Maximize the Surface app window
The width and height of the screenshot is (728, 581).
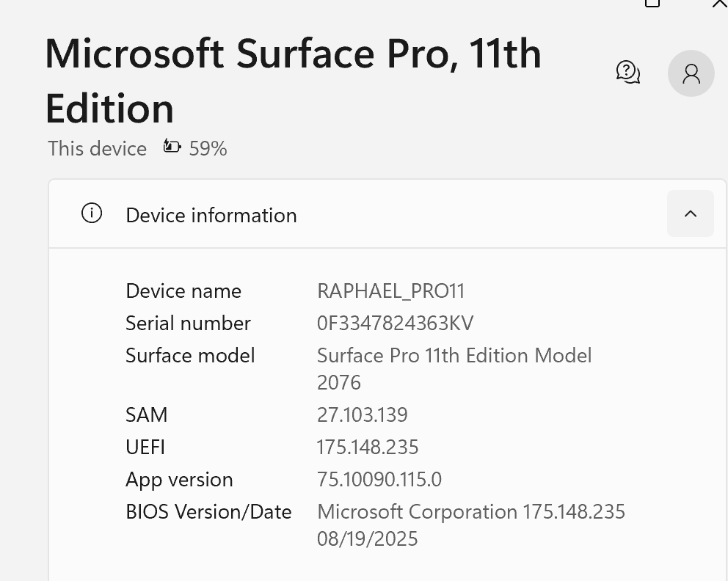point(652,3)
